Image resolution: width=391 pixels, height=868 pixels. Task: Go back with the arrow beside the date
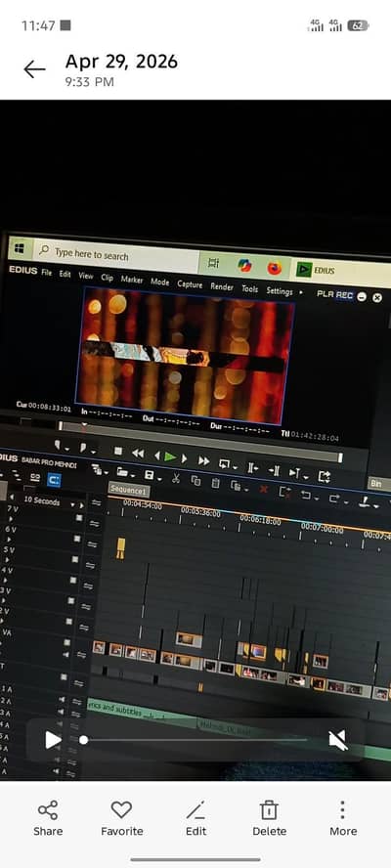[x=34, y=69]
